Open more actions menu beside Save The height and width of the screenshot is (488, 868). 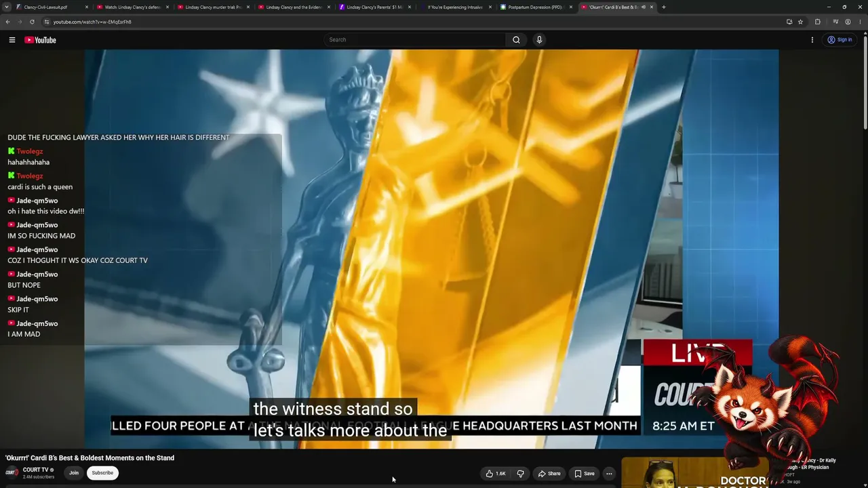[609, 474]
